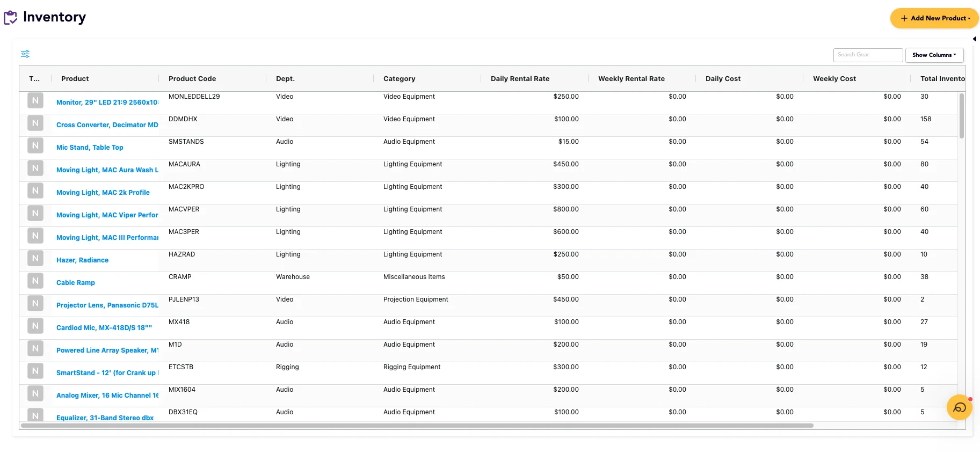Open the chat support bubble
Viewport: 980px width, 454px height.
point(959,408)
